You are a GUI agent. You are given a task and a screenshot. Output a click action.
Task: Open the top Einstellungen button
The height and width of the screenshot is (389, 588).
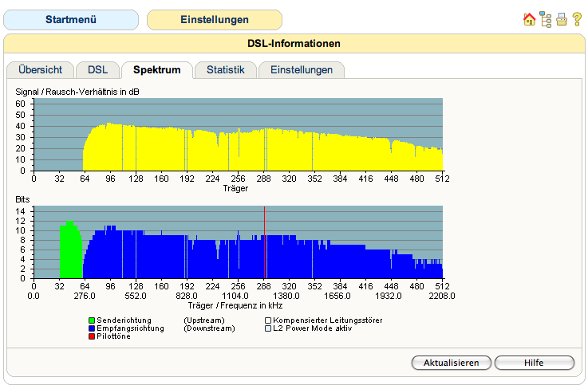click(x=215, y=20)
